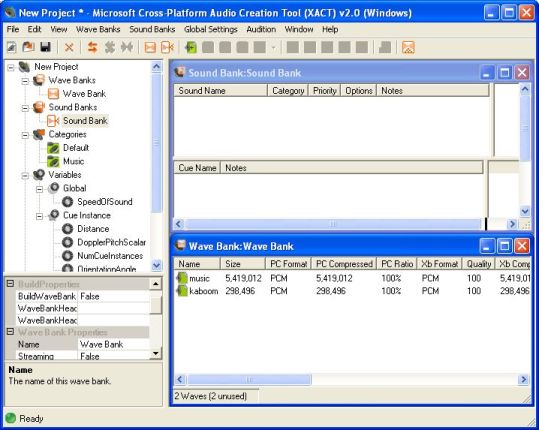Click the Cue Instance node icon
Screen dimensions: 539x430
point(53,215)
